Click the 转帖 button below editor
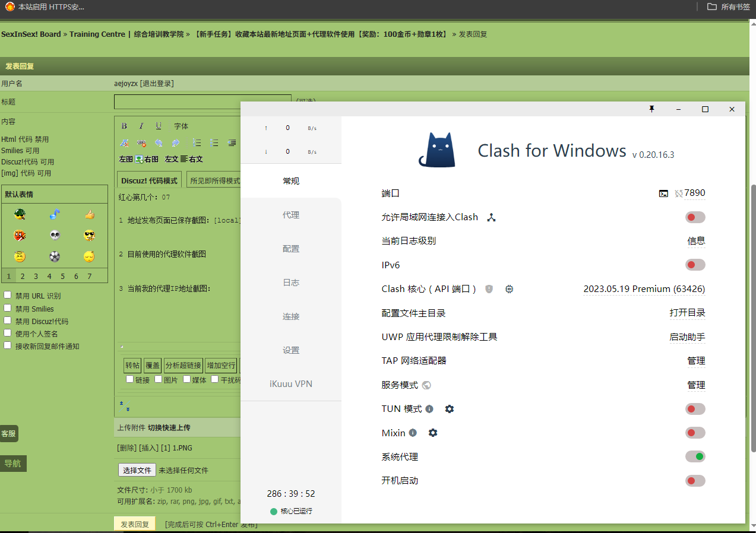 [x=132, y=365]
